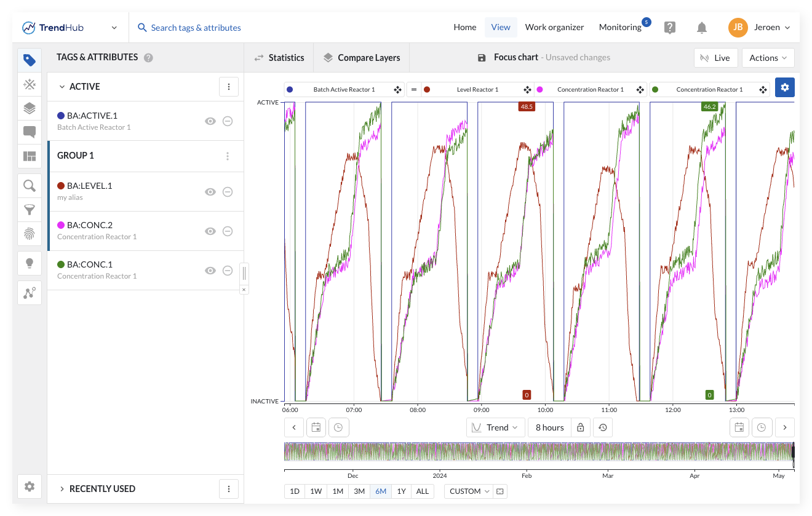Image resolution: width=812 pixels, height=516 pixels.
Task: Click the filter funnel icon in sidebar
Action: pos(30,210)
